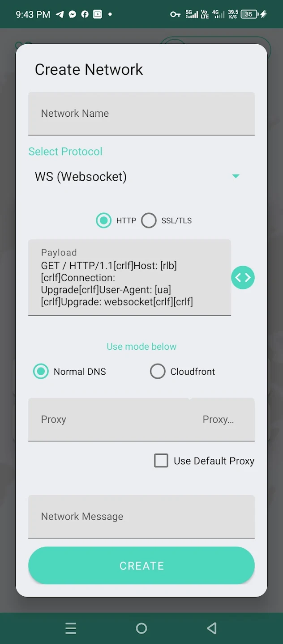The image size is (283, 644).
Task: Expand the protocol selector chevron
Action: click(236, 176)
